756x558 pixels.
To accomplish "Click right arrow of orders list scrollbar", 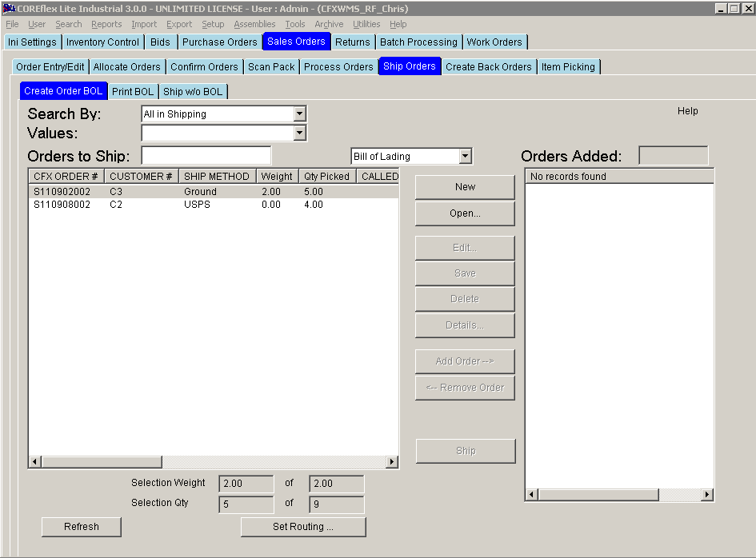I will pos(392,461).
